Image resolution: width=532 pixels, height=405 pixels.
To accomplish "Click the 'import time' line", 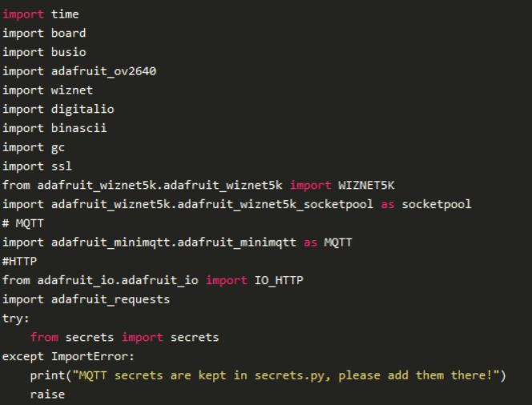I will coord(41,14).
